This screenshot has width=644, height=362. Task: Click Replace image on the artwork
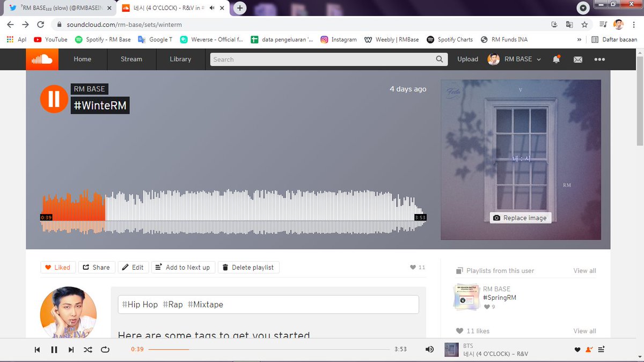coord(520,218)
